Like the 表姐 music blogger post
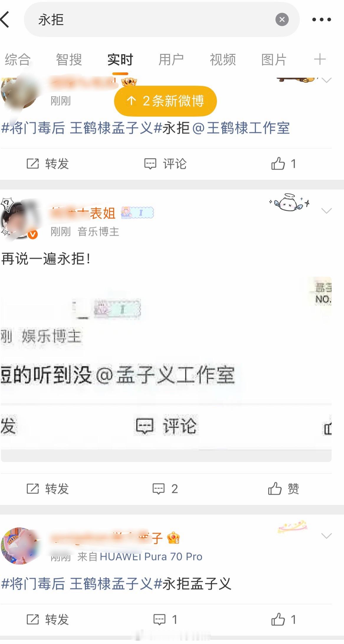344x644 pixels. pyautogui.click(x=283, y=489)
